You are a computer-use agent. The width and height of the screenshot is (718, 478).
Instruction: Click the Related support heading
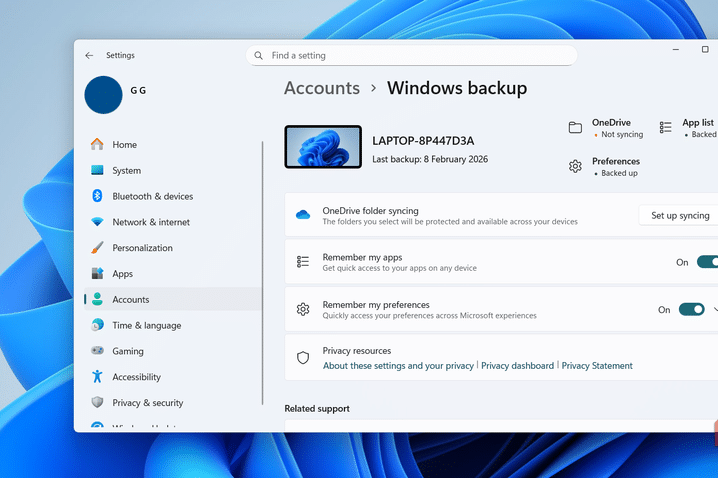317,408
